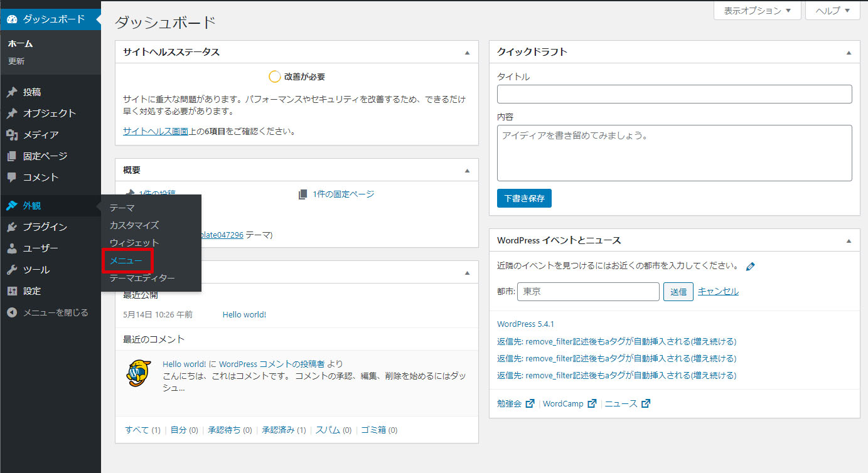
Task: Open the WordCamp link
Action: coord(563,404)
